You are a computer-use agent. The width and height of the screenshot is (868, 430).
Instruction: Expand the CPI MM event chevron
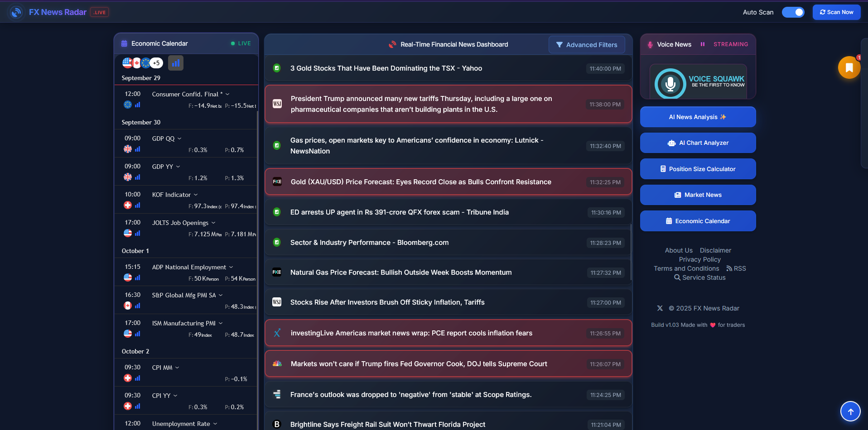[x=177, y=368]
